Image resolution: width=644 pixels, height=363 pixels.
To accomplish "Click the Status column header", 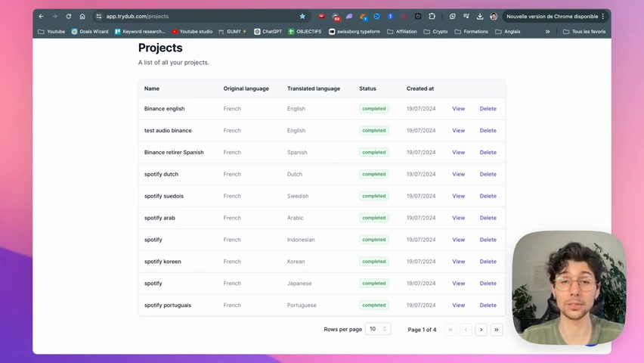I will tap(367, 88).
